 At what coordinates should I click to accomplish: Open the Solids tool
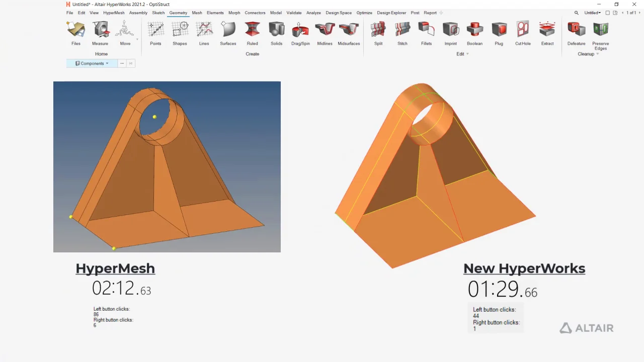point(276,33)
